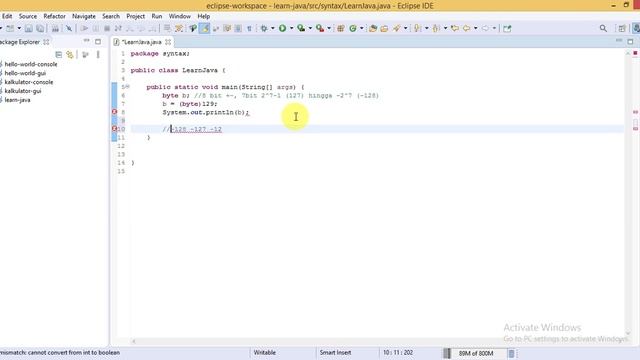Open the Help menu
The image size is (640, 360).
(204, 16)
